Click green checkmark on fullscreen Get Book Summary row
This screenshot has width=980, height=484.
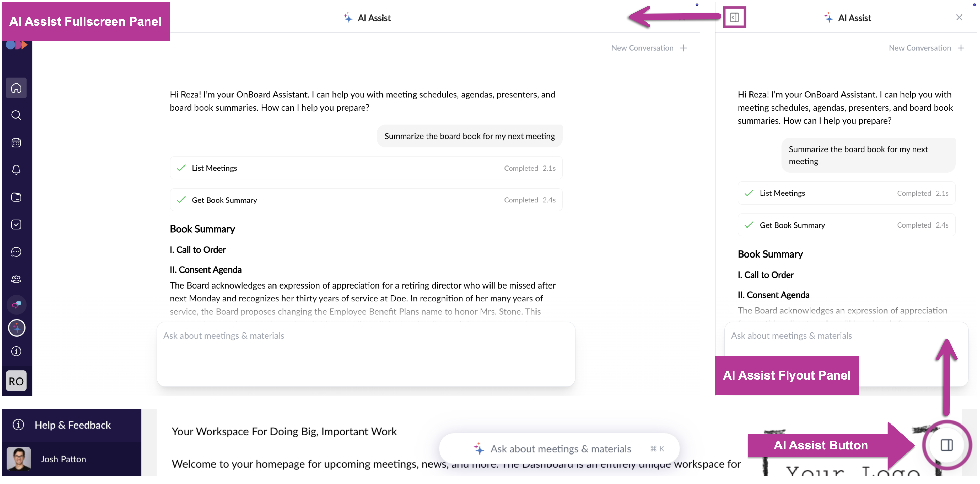click(181, 200)
